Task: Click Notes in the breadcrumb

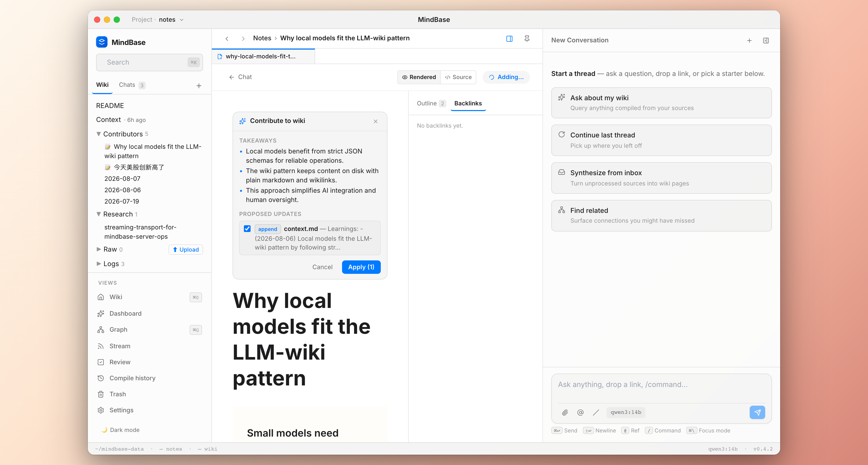Action: [262, 38]
